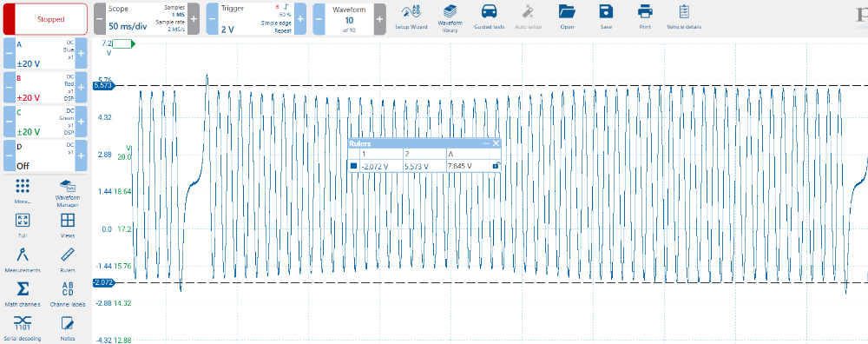Open Vehicle details clipboard
Screen dimensions: 868x344
[684, 17]
